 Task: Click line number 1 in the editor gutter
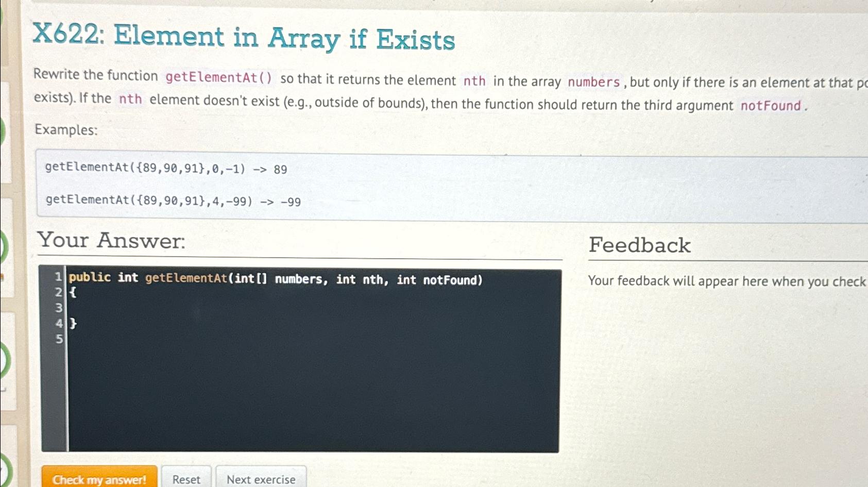tap(57, 277)
